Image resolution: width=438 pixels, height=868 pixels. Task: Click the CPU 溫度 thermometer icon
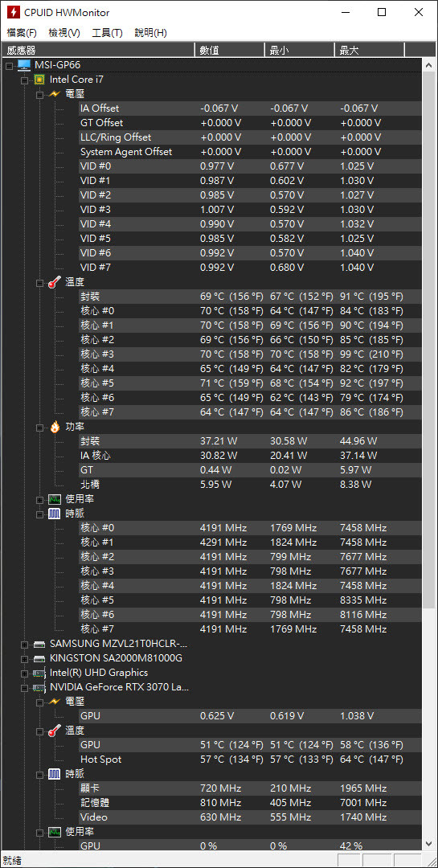coord(55,282)
